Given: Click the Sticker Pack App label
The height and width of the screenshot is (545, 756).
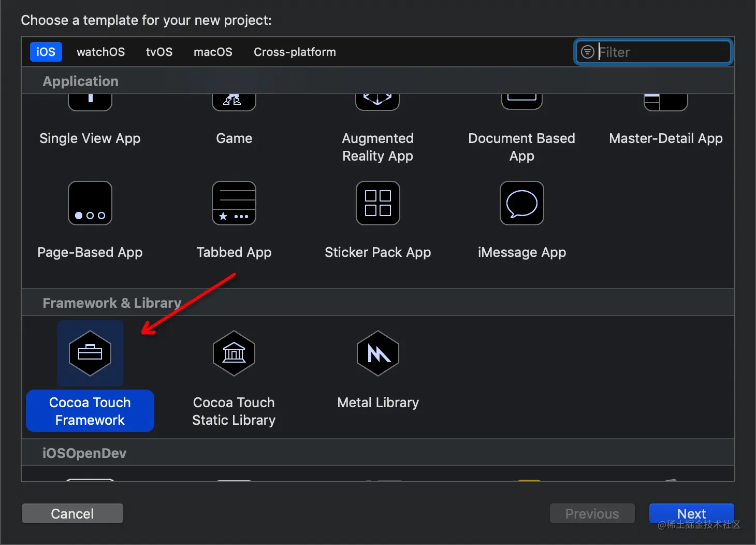Looking at the screenshot, I should coord(378,252).
